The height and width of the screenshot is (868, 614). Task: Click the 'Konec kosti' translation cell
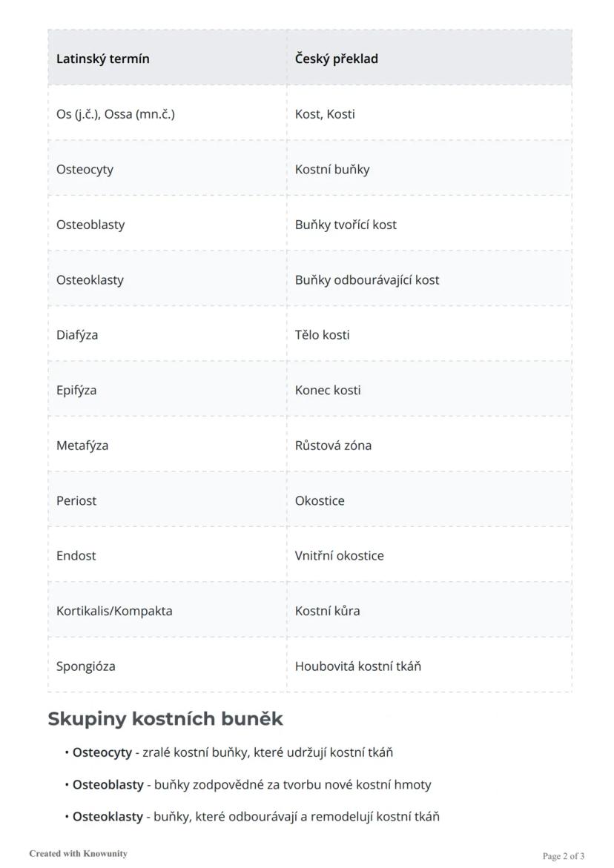(328, 390)
